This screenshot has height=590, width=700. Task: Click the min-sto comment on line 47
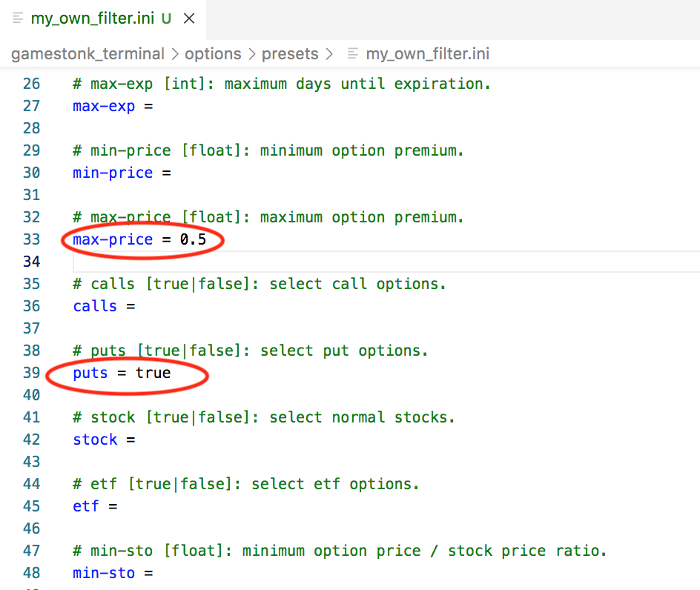click(340, 551)
